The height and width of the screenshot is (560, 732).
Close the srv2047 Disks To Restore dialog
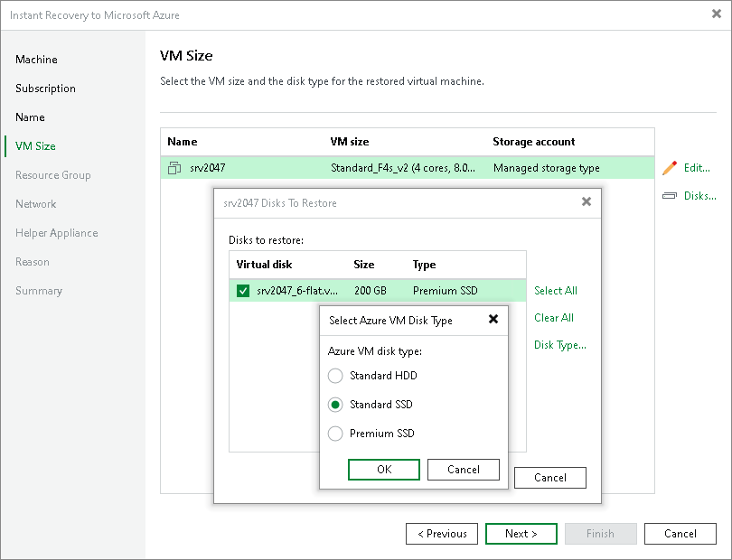587,201
